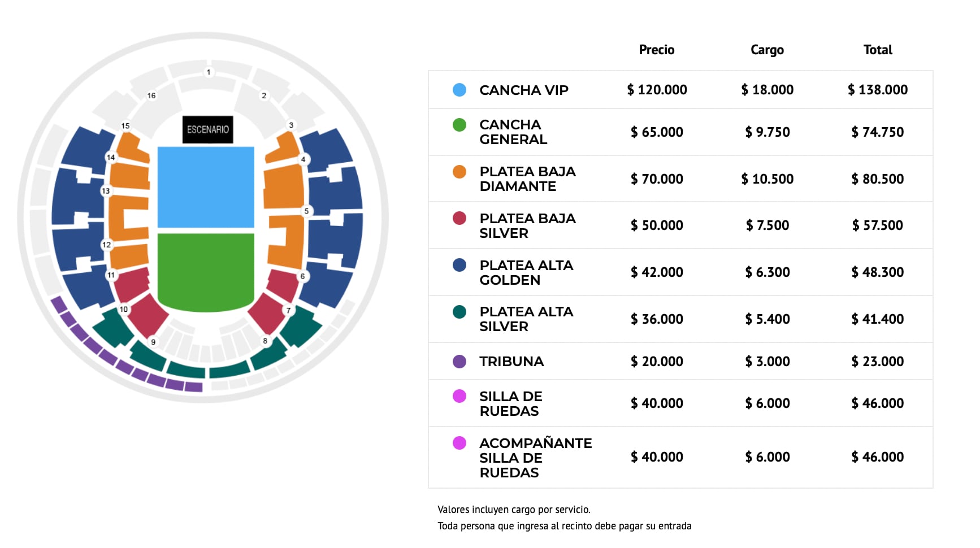
Task: Click the black Escenario stage box
Action: 207,129
